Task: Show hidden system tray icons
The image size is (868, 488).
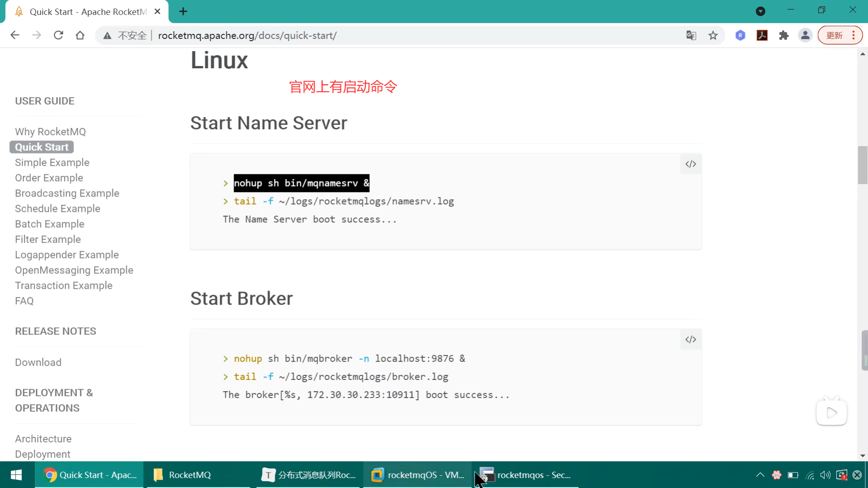Action: click(x=760, y=475)
